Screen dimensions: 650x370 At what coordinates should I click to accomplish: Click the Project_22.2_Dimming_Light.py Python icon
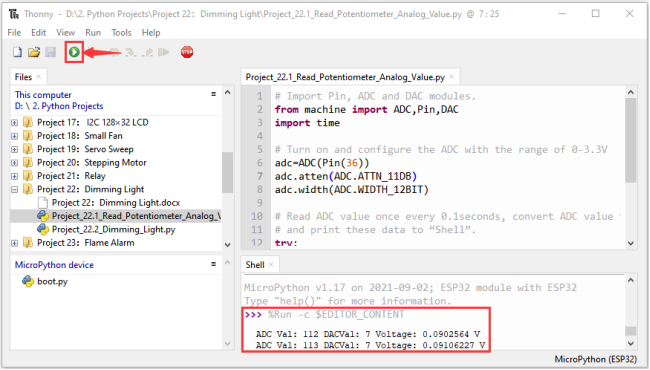(43, 229)
